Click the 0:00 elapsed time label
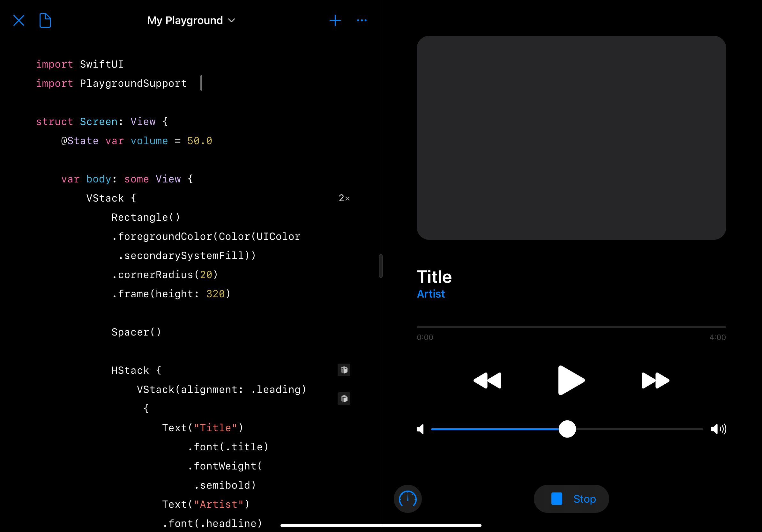The height and width of the screenshot is (532, 762). pos(425,337)
